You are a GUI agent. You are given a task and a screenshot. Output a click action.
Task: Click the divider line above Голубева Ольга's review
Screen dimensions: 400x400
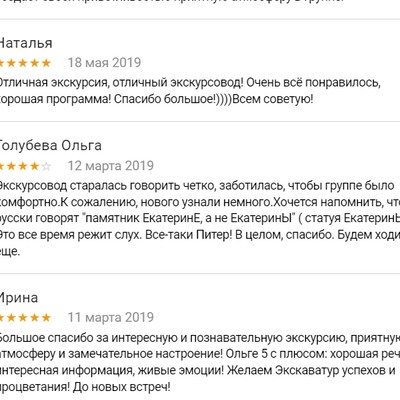point(200,122)
